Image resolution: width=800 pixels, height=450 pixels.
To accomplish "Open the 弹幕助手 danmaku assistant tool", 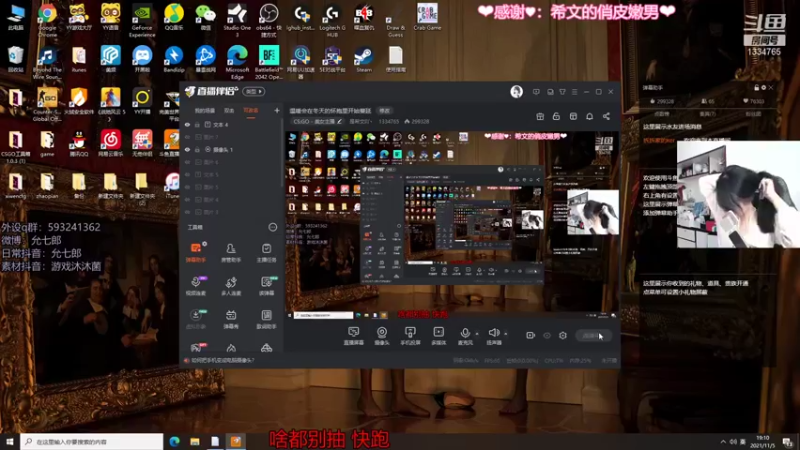I will (195, 253).
